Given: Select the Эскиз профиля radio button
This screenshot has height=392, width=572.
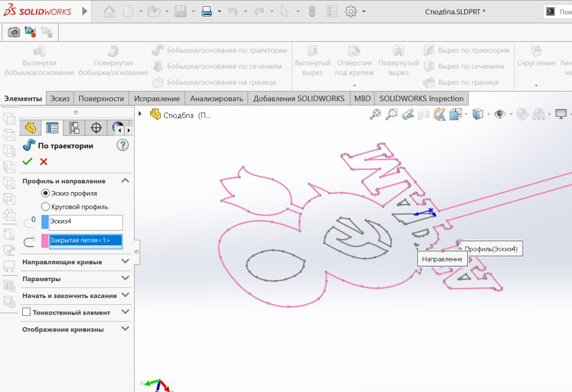Looking at the screenshot, I should [45, 194].
